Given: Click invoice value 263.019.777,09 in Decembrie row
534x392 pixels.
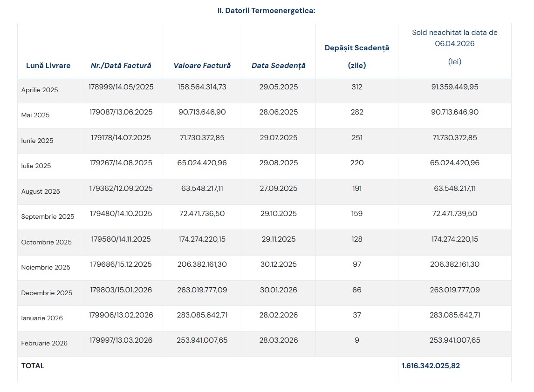Looking at the screenshot, I should (x=202, y=290).
